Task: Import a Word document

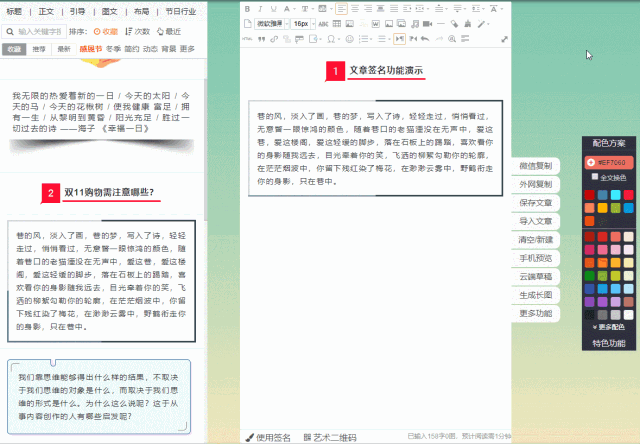Action: pyautogui.click(x=376, y=24)
